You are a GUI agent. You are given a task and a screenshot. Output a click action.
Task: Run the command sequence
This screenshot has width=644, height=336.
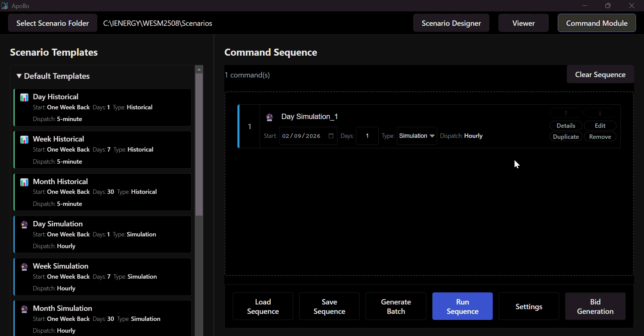coord(463,306)
